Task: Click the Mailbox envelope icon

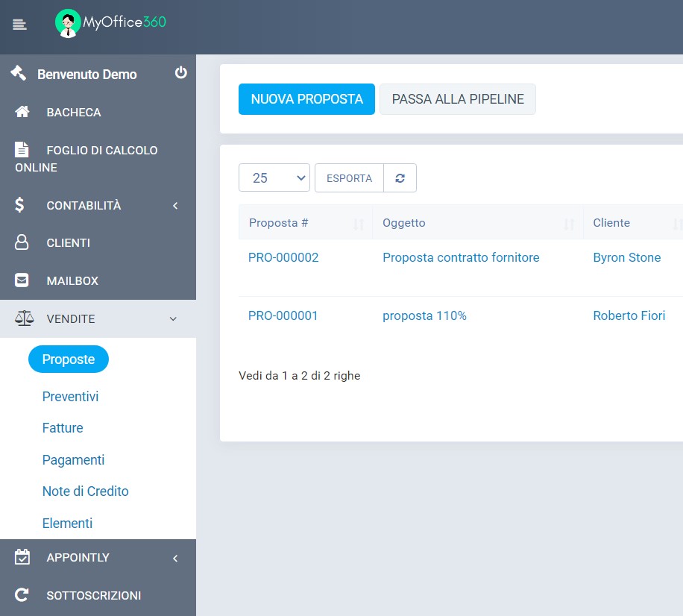Action: point(22,280)
